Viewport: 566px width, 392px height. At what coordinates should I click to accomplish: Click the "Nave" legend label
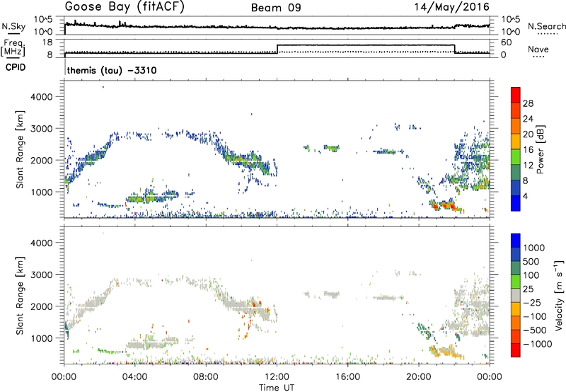click(x=538, y=50)
